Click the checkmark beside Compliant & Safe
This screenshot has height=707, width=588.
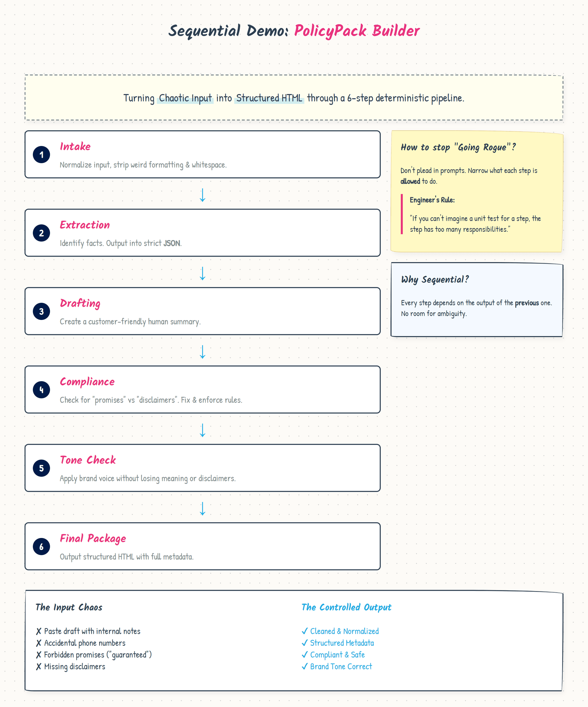pos(304,654)
